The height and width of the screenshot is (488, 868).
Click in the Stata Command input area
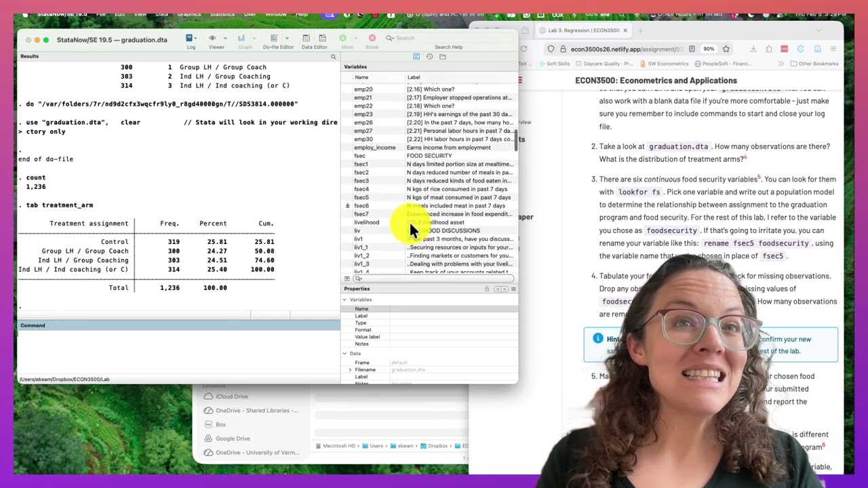coord(178,352)
